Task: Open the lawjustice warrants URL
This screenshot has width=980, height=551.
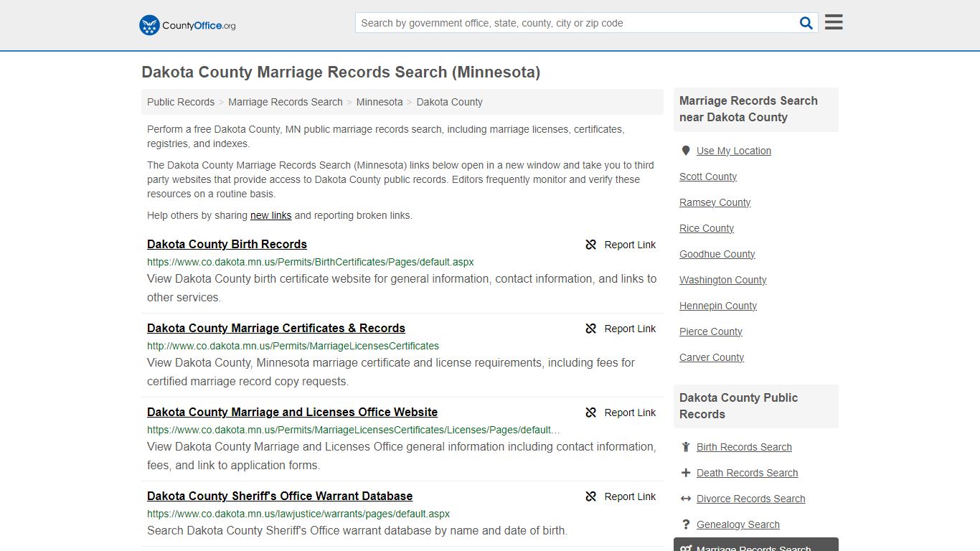Action: [298, 514]
